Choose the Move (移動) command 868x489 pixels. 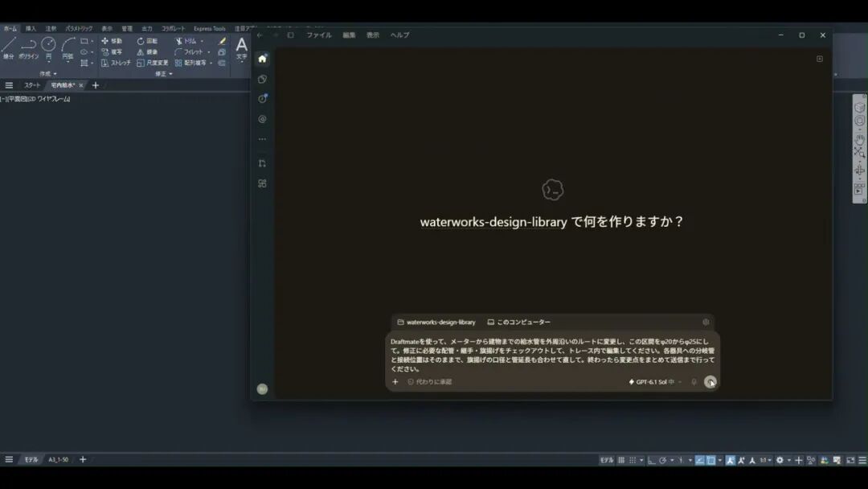click(x=111, y=41)
